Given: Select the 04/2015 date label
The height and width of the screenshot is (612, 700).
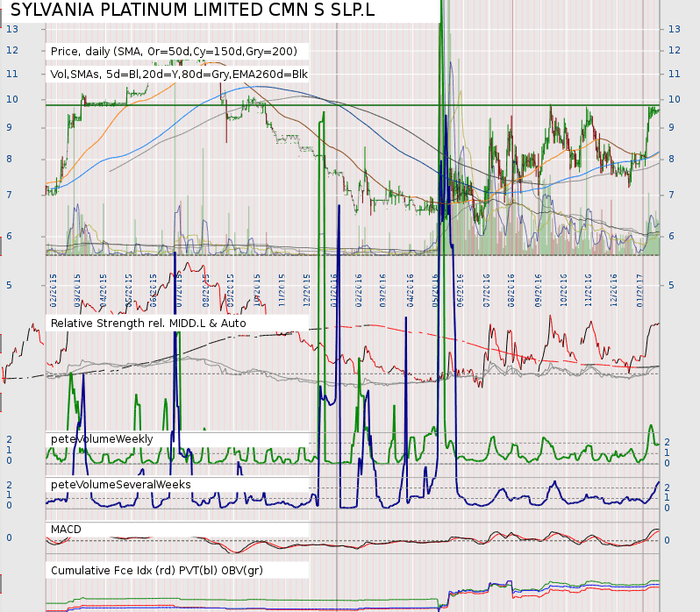Looking at the screenshot, I should [x=104, y=290].
